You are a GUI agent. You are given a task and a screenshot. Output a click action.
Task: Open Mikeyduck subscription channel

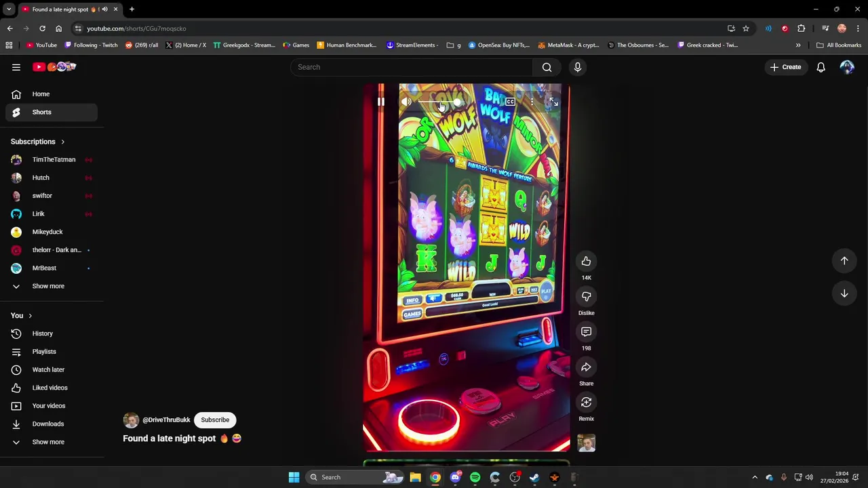click(52, 232)
